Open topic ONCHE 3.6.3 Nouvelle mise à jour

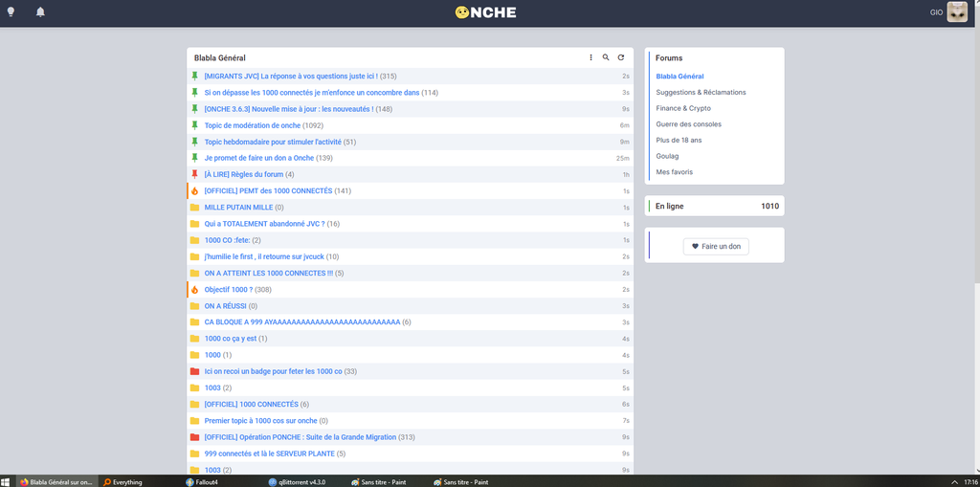[289, 109]
